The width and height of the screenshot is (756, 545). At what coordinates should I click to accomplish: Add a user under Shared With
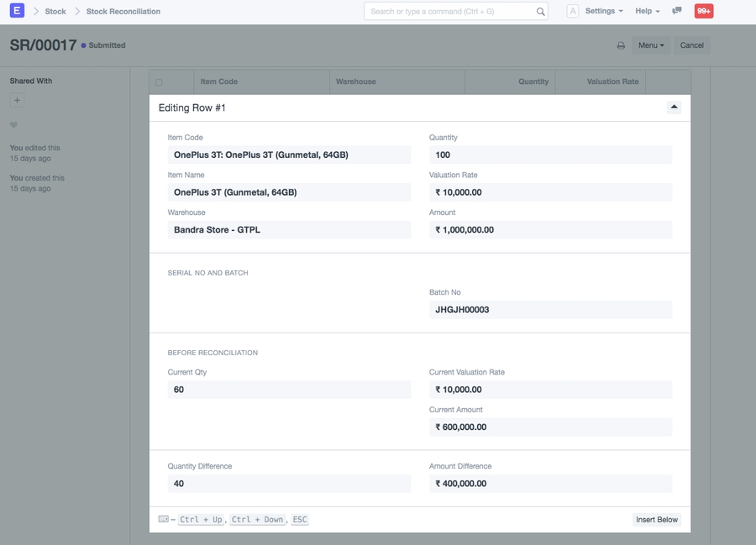pos(16,99)
